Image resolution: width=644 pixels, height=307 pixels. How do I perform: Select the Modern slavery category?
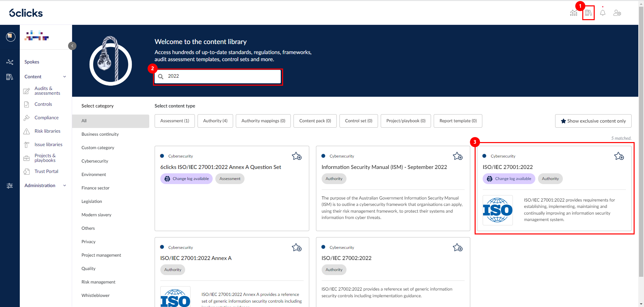[x=96, y=215]
